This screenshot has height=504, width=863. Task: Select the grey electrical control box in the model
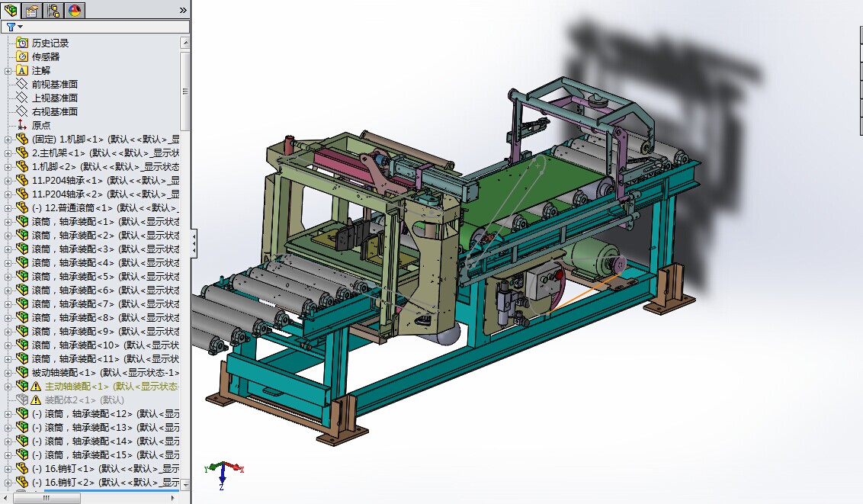click(545, 281)
